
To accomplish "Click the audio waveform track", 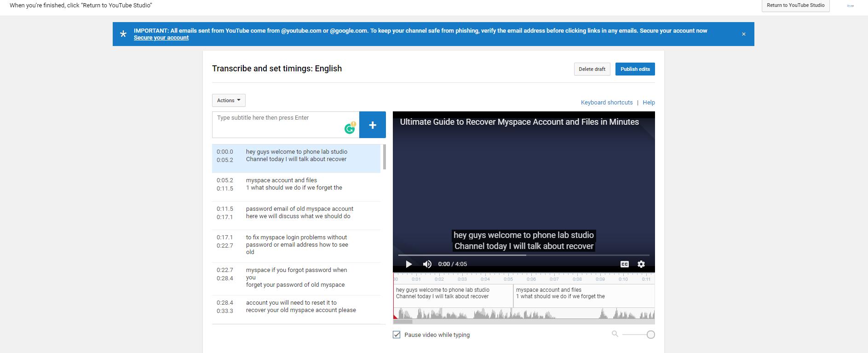I will tap(524, 313).
